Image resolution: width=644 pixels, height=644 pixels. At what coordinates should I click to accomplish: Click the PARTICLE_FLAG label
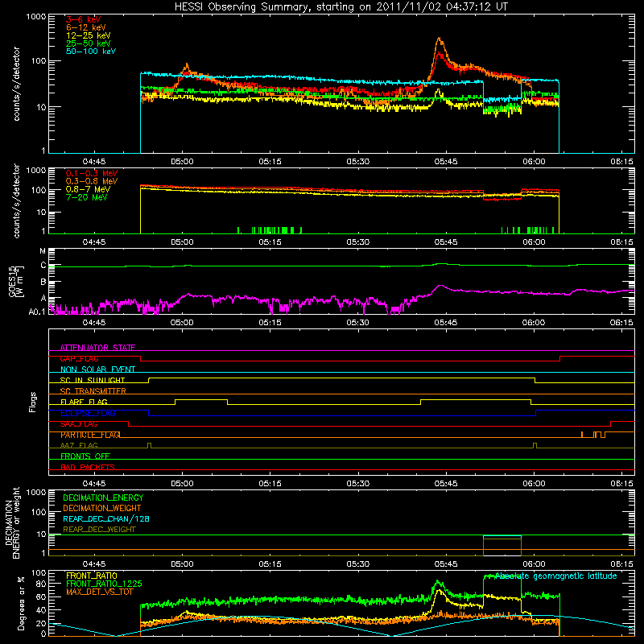pyautogui.click(x=90, y=435)
